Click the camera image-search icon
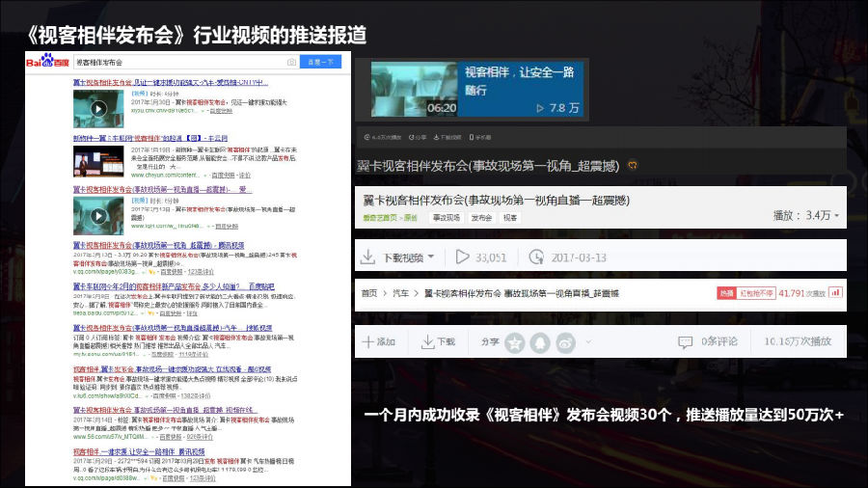Screen dimensions: 868x488 pyautogui.click(x=291, y=63)
